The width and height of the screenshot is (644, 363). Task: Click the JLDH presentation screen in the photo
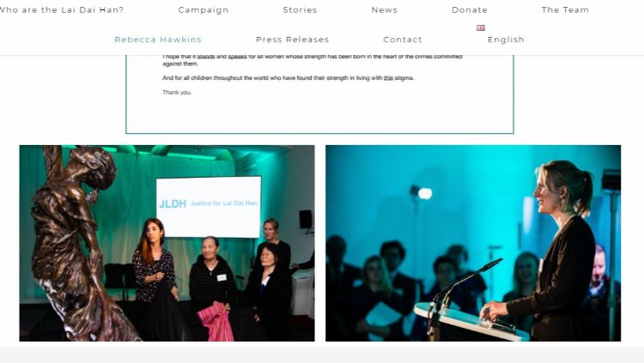click(209, 207)
